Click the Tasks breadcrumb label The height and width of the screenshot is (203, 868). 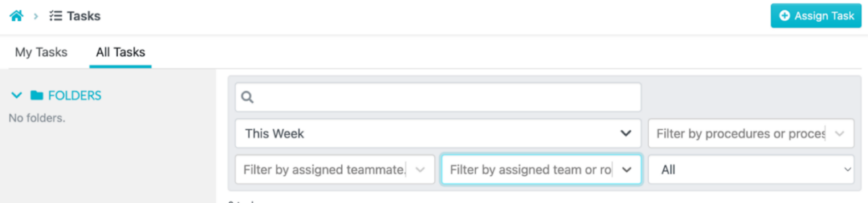coord(83,16)
